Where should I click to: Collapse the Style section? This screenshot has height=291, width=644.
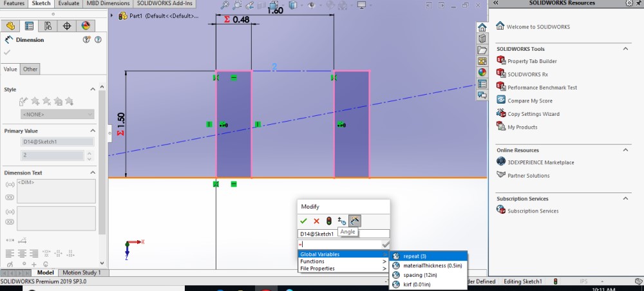(92, 89)
